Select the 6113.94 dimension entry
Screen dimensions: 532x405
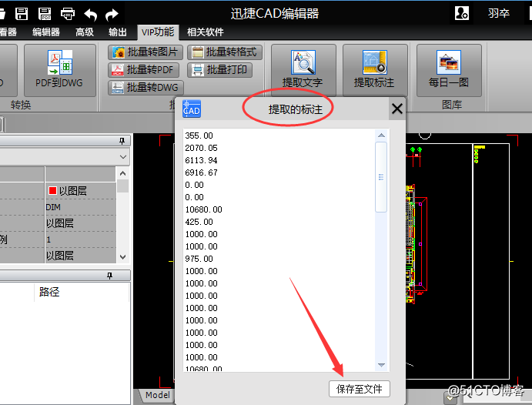201,160
